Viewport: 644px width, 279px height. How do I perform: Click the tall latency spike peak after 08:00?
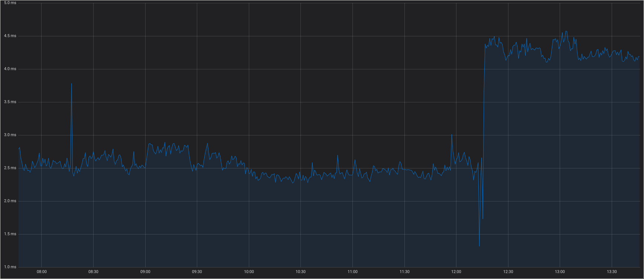tap(72, 84)
